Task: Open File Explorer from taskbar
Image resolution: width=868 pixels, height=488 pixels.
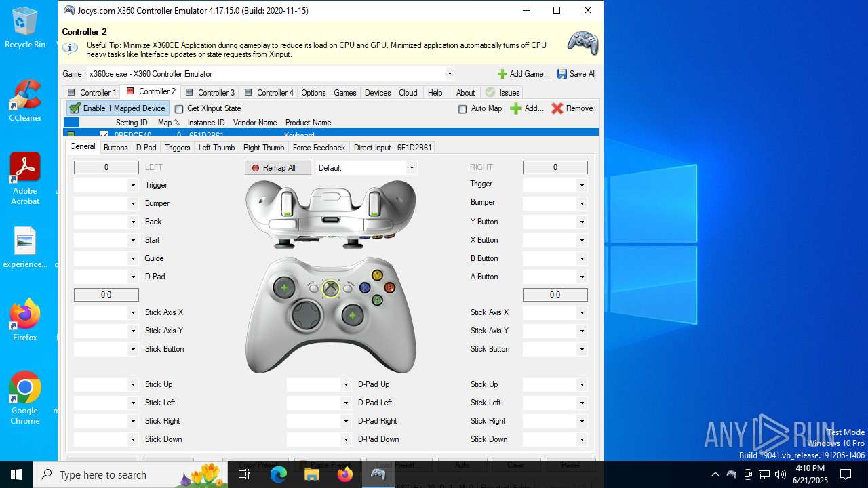Action: tap(312, 474)
